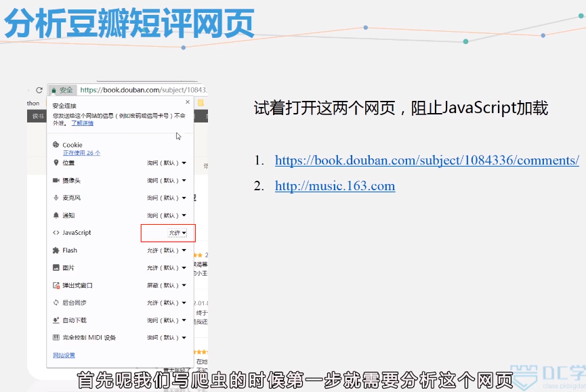Open the JavaScript 允许 dropdown
Screen dimensions: 586x392
(x=177, y=233)
